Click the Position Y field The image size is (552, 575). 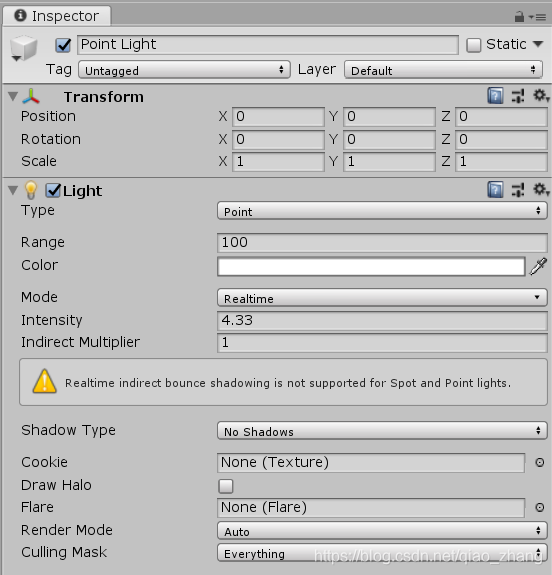(x=390, y=117)
